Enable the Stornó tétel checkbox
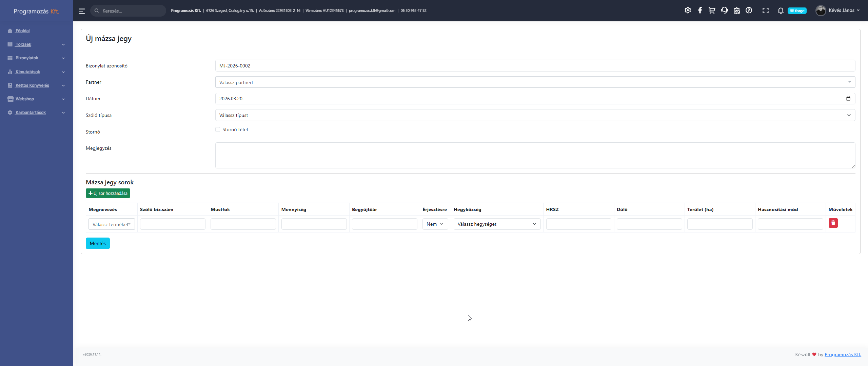 click(218, 129)
